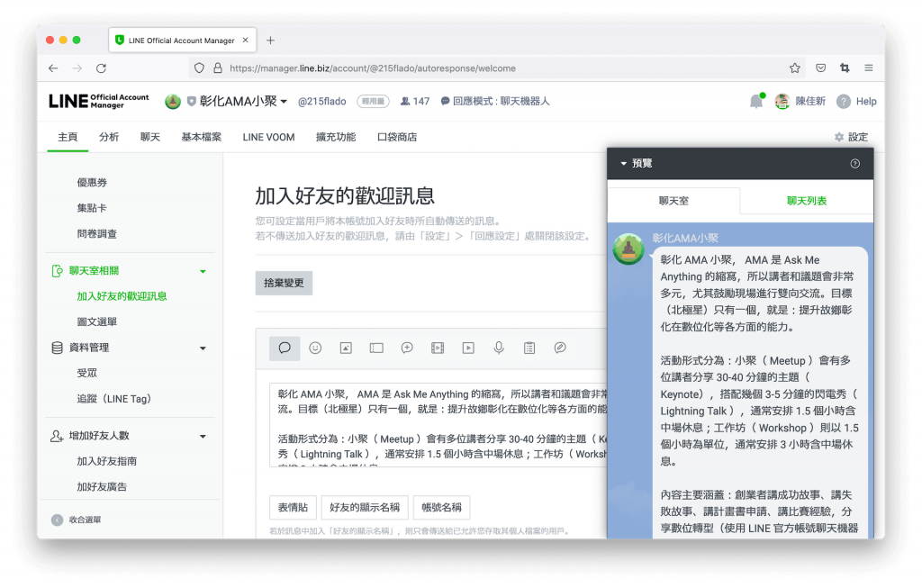This screenshot has width=922, height=588.
Task: Insert 好友的顯示名稱 placeholder
Action: [x=365, y=508]
